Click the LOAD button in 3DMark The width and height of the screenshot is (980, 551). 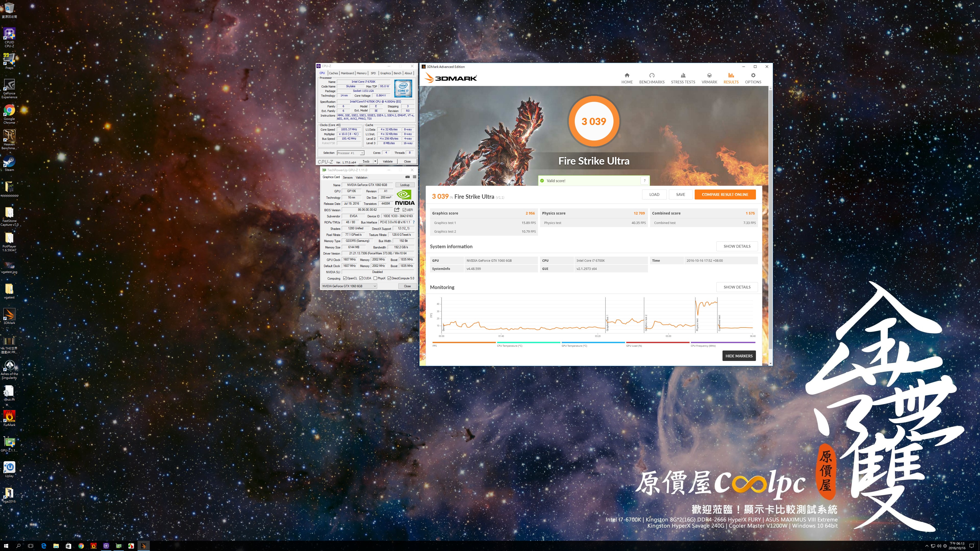pos(654,194)
